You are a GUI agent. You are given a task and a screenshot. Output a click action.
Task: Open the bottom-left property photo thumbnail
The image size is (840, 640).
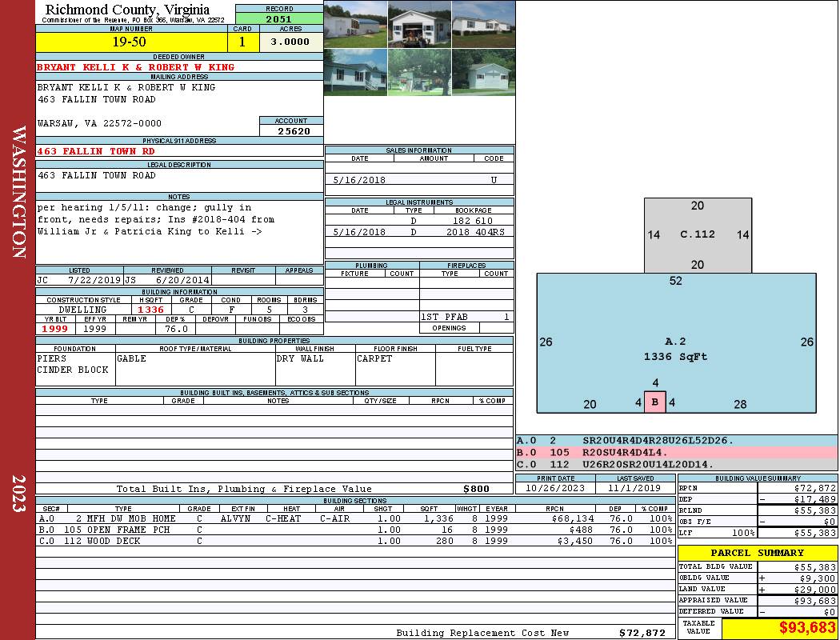pos(355,72)
